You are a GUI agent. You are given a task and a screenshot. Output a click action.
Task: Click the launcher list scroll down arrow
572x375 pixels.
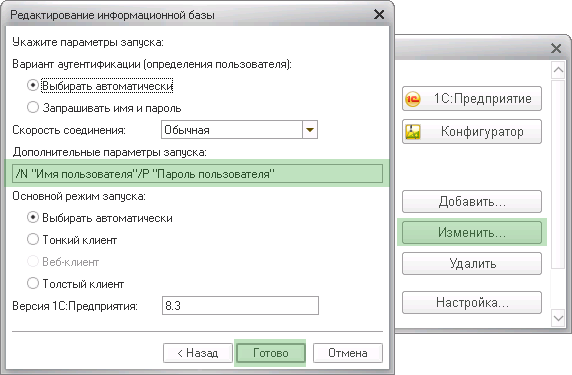pos(558,318)
